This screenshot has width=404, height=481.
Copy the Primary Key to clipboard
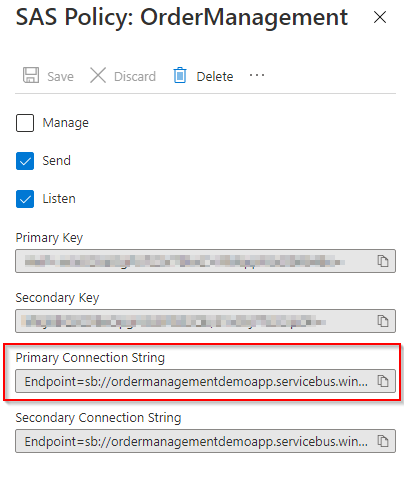tap(383, 261)
